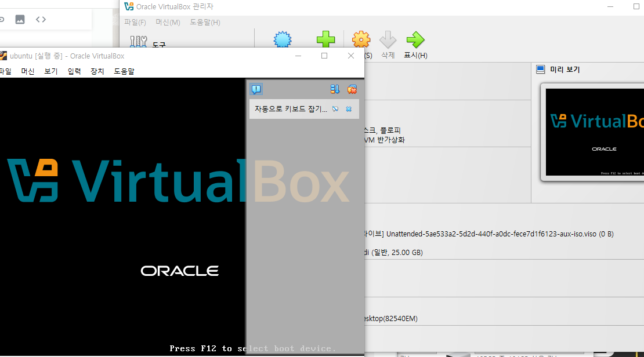The height and width of the screenshot is (357, 644).
Task: Minimize the ubuntu VM window
Action: tap(298, 56)
